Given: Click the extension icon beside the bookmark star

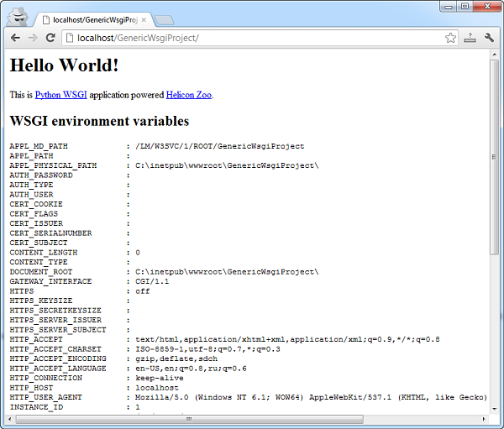Looking at the screenshot, I should [x=470, y=38].
